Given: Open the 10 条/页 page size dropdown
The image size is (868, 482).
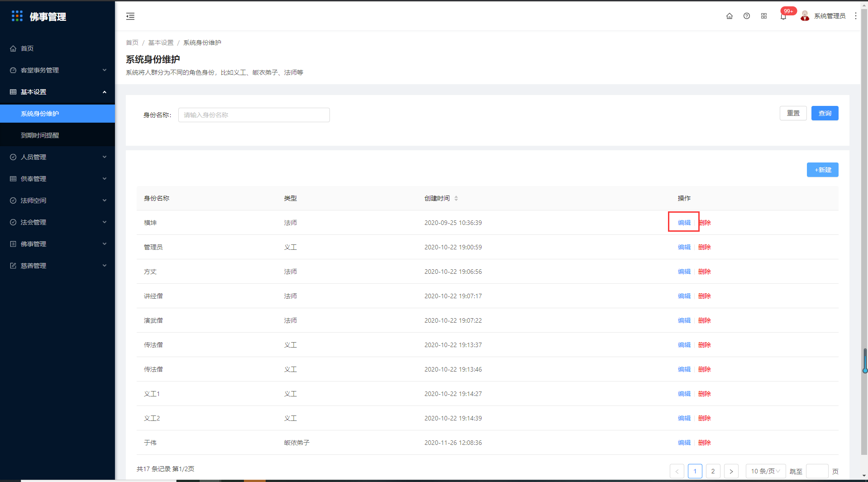Looking at the screenshot, I should click(766, 471).
